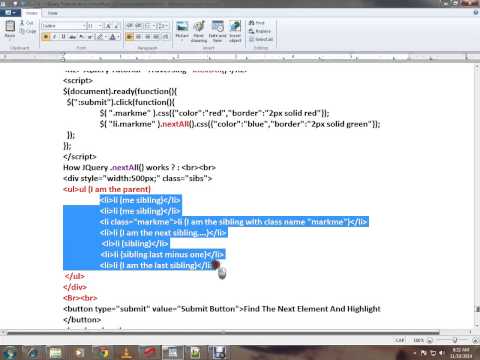Click the 'li (sibling last minus one)' line
The height and width of the screenshot is (360, 480).
point(162,254)
